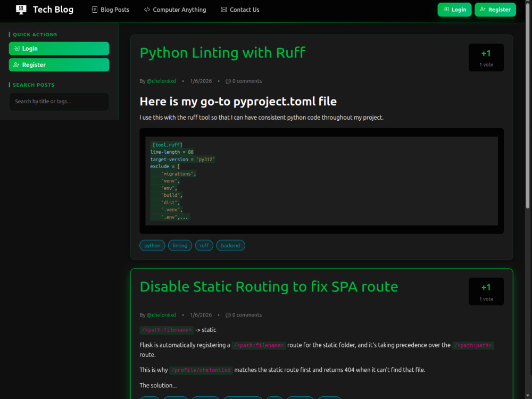532x399 pixels.
Task: Open @cheloniixd profile on Python Linting post
Action: pyautogui.click(x=162, y=81)
